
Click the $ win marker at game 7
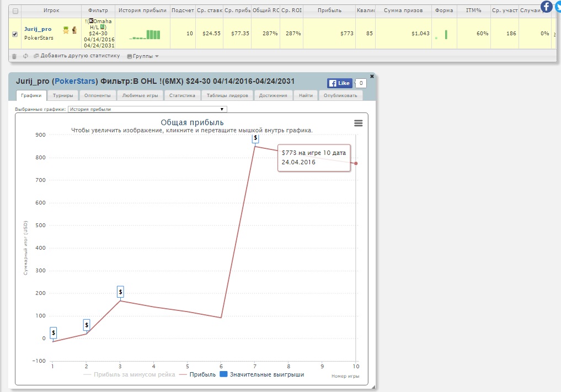pyautogui.click(x=255, y=138)
